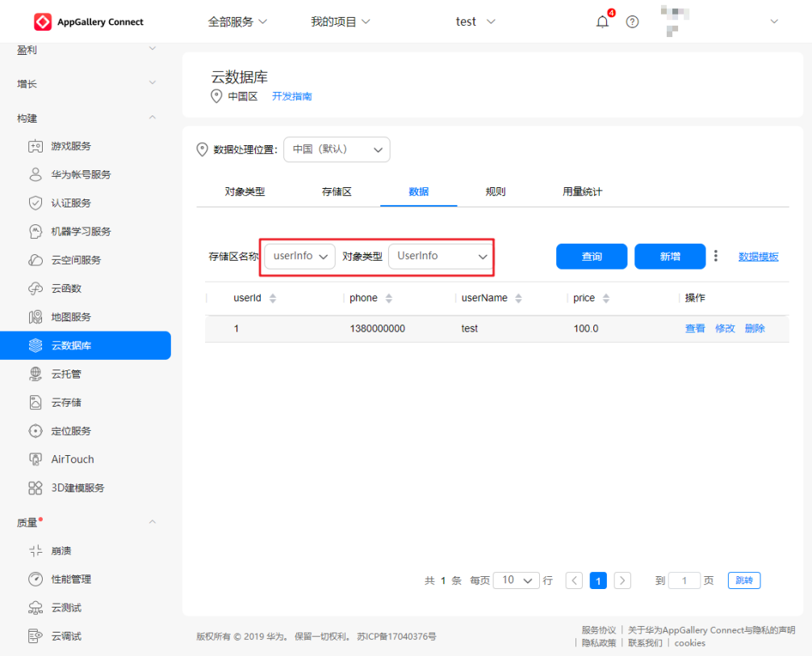Sort the userId column

tap(273, 299)
